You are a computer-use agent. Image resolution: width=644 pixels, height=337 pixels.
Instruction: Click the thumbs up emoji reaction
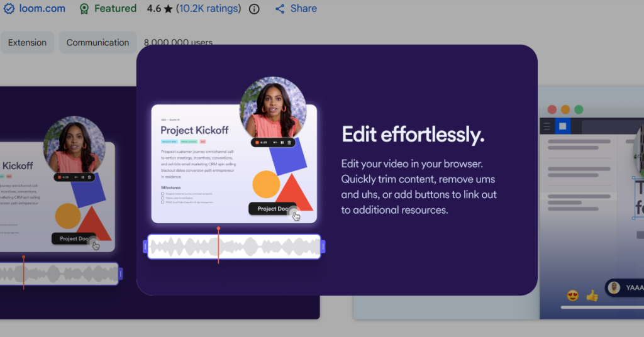[592, 295]
